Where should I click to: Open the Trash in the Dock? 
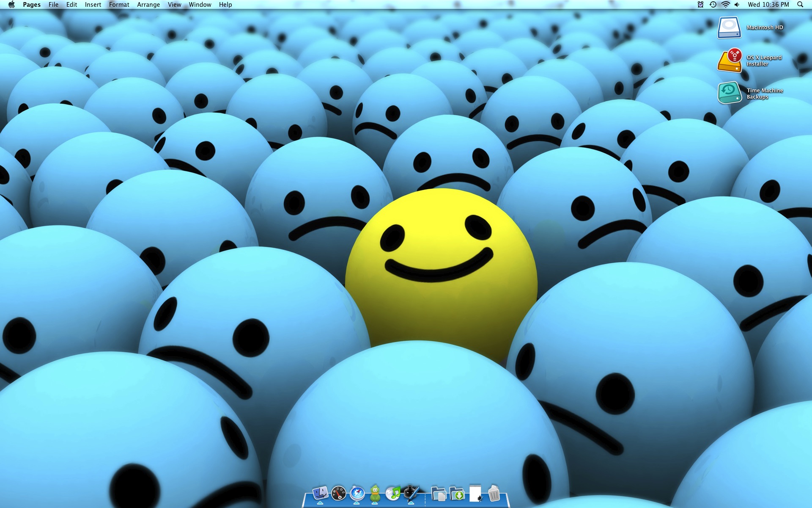[x=494, y=494]
